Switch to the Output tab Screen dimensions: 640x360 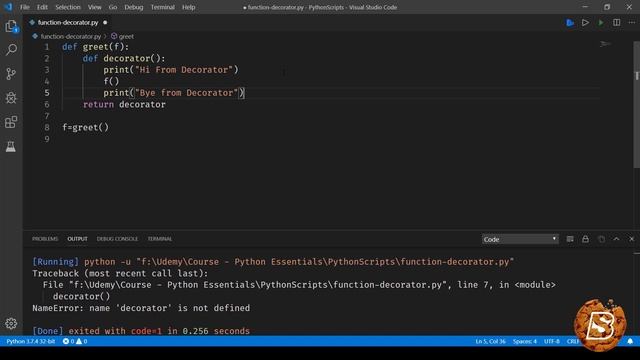[x=78, y=239]
